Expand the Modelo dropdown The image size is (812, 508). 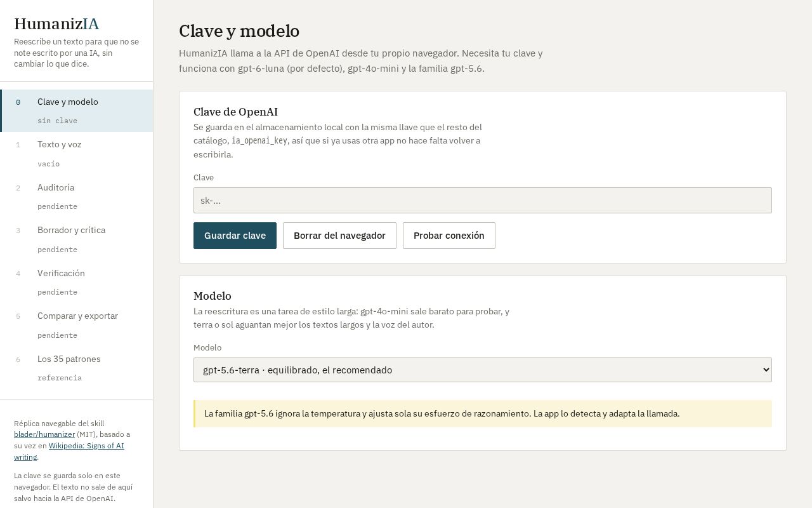(482, 370)
